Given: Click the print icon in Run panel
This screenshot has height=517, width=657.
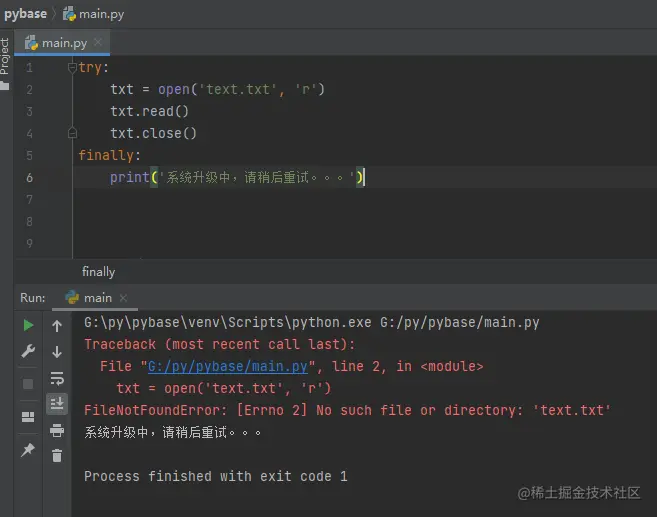Looking at the screenshot, I should pos(57,430).
